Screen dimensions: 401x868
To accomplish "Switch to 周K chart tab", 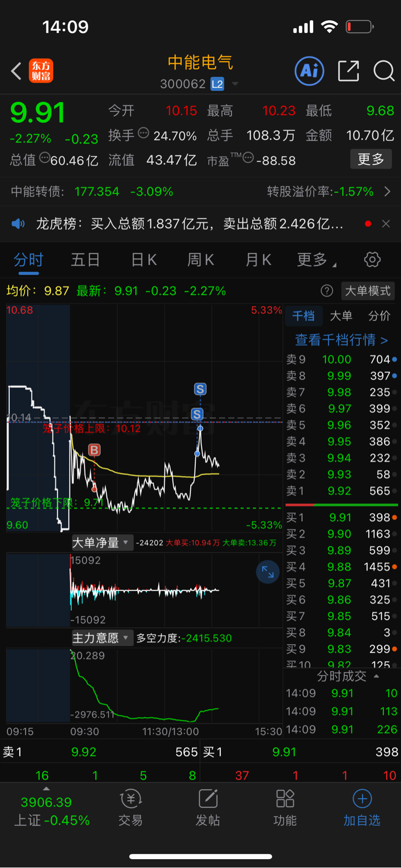I will (x=200, y=259).
